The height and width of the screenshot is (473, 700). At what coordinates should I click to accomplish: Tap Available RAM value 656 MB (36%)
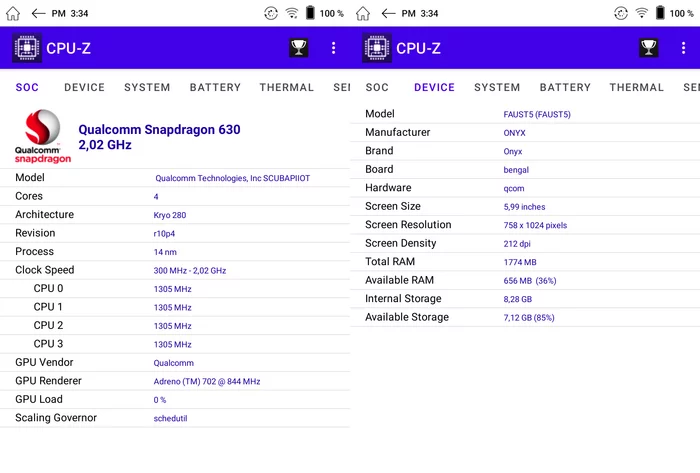click(530, 281)
